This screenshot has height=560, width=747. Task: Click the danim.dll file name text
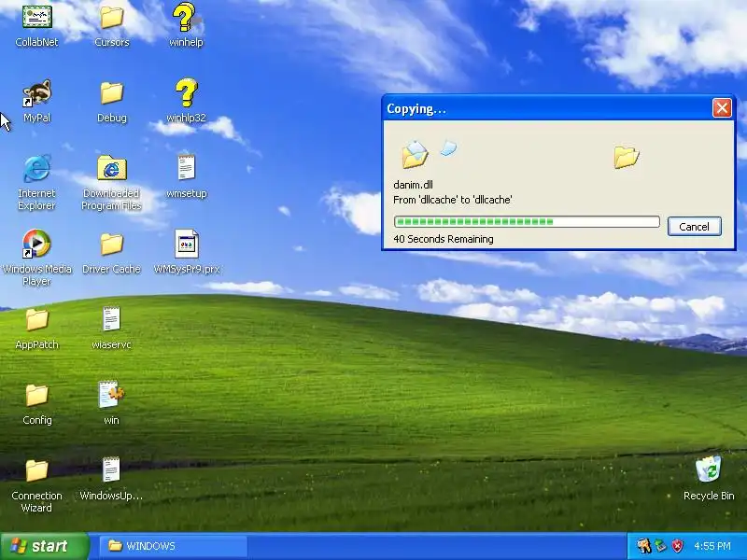413,185
